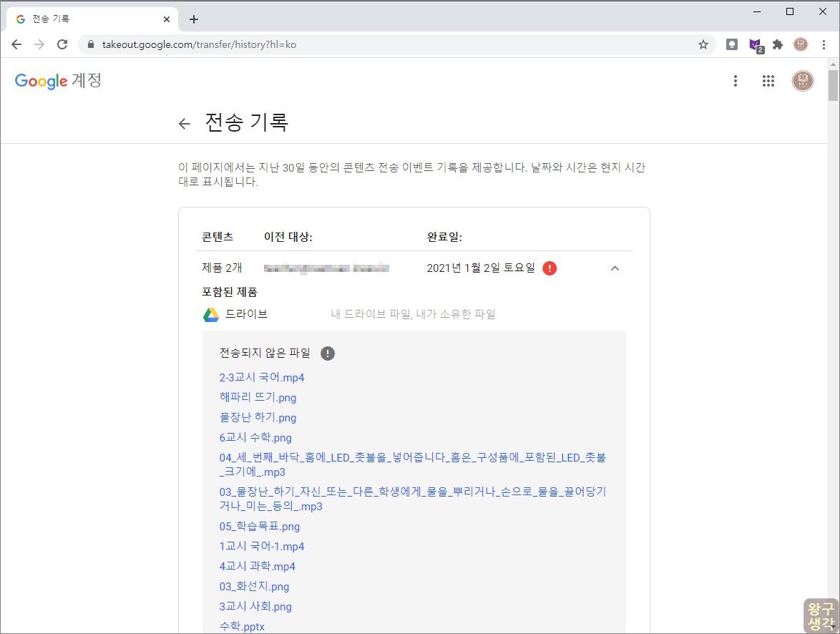840x634 pixels.
Task: Open the Chrome profile avatar in toolbar
Action: tap(801, 44)
